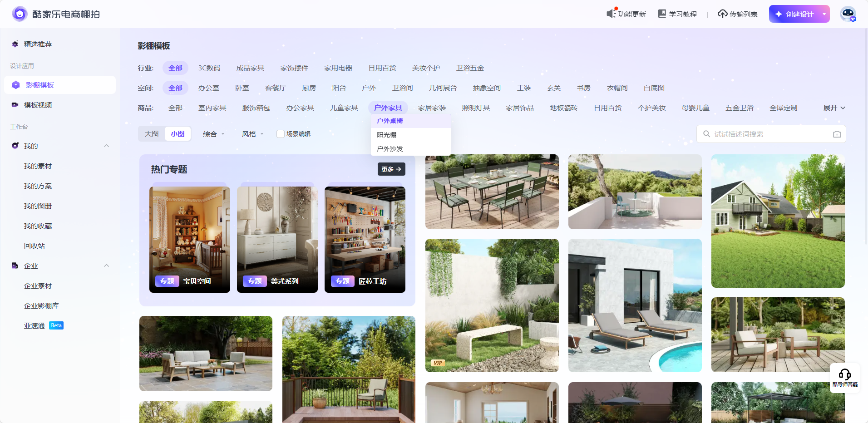Switch to 大图 view
Viewport: 868px width, 423px height.
click(152, 134)
